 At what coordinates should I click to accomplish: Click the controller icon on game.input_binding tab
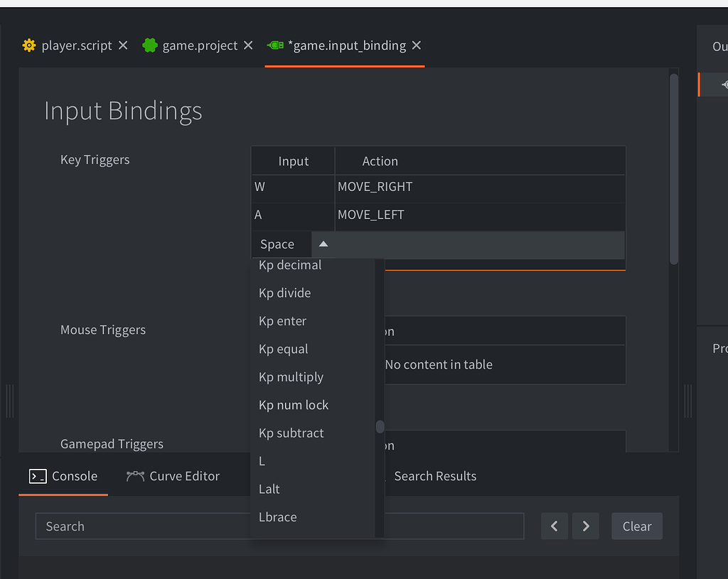(275, 45)
